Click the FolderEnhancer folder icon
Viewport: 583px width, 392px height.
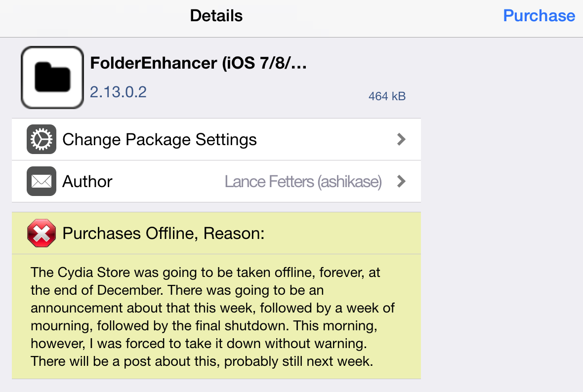click(x=52, y=78)
